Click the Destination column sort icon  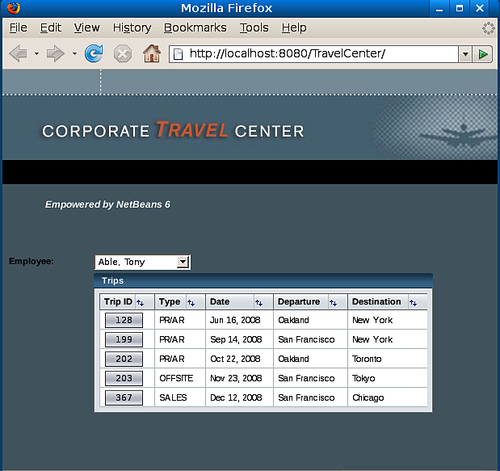413,303
